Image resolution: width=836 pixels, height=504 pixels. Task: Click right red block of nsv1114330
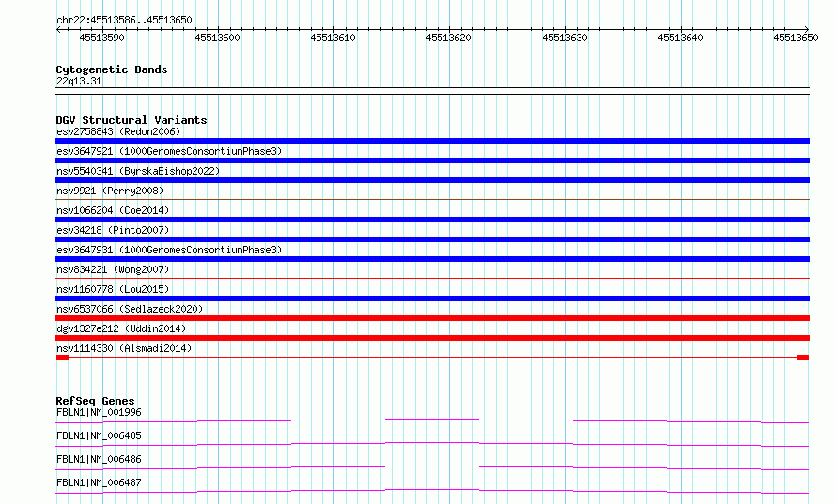(x=802, y=358)
